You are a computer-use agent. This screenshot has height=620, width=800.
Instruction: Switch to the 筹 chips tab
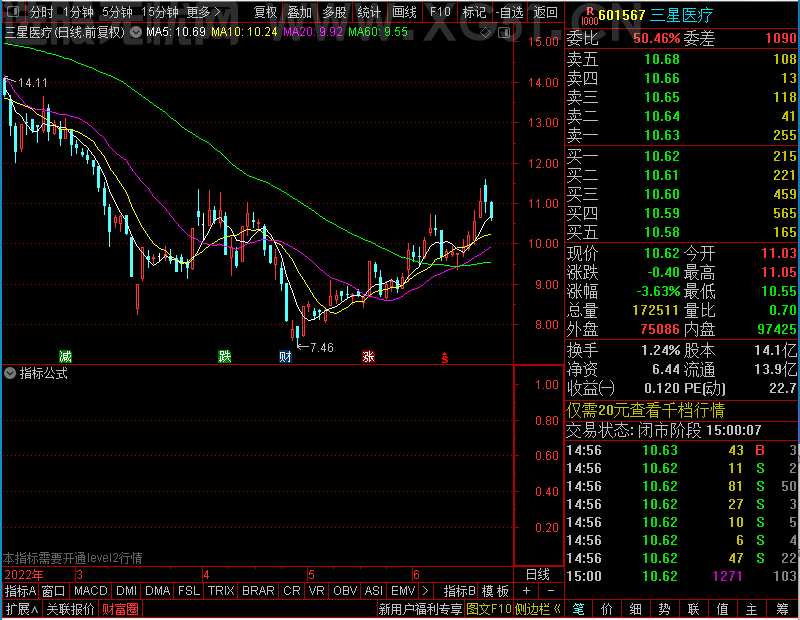tap(782, 609)
